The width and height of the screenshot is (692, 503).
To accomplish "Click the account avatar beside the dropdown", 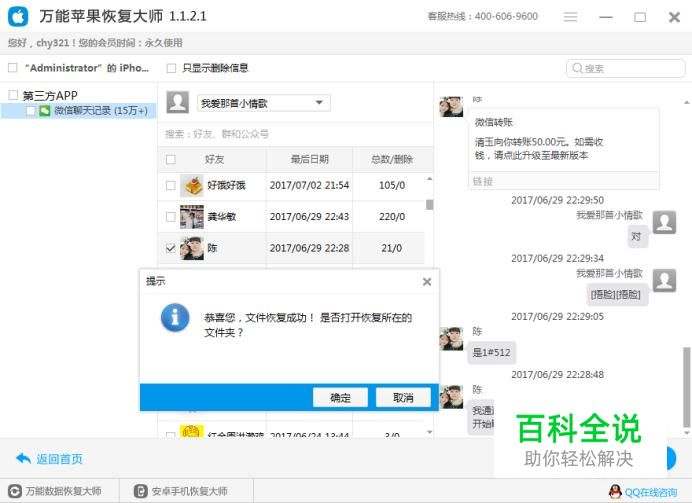I will pyautogui.click(x=178, y=102).
